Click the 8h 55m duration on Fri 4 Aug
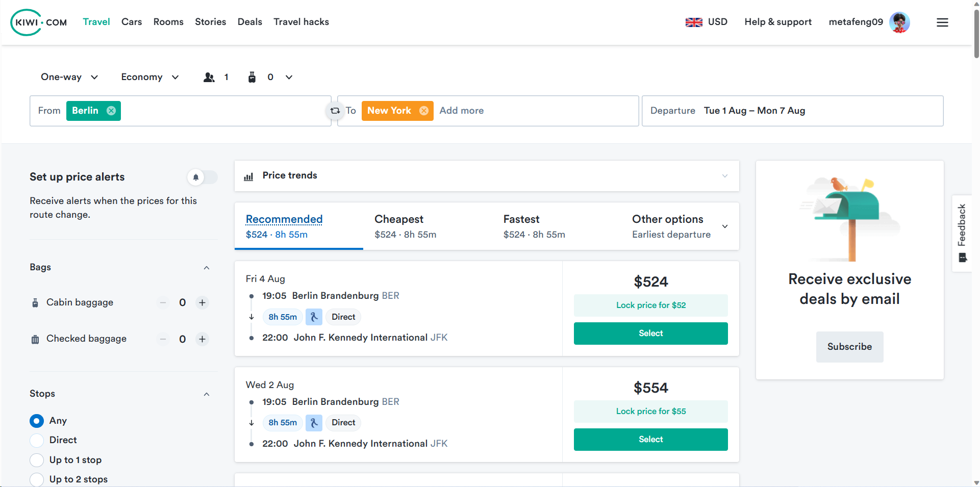Screen dimensions: 980x487 283,317
